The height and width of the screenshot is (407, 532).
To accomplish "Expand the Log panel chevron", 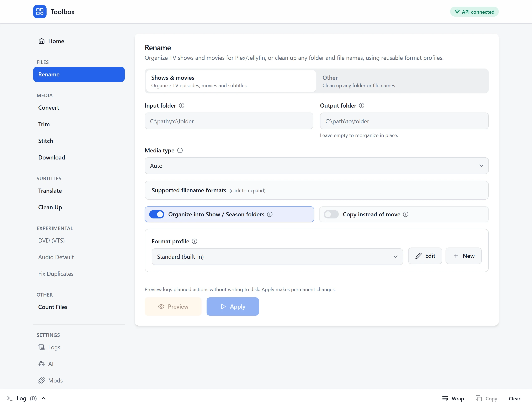I will [x=44, y=398].
